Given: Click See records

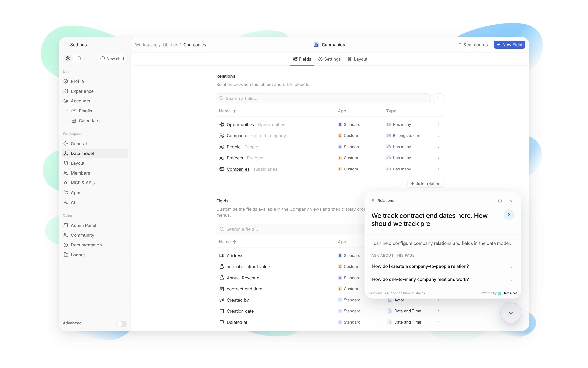Looking at the screenshot, I should (473, 45).
